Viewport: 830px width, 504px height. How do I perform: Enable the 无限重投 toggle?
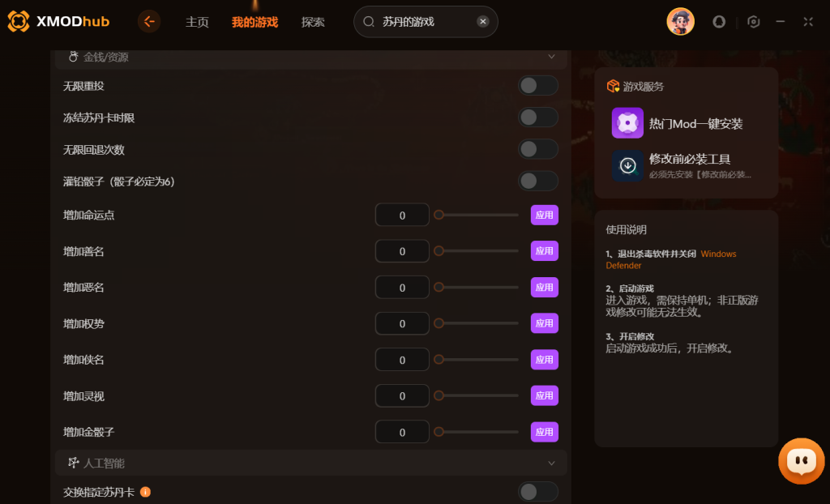point(538,86)
